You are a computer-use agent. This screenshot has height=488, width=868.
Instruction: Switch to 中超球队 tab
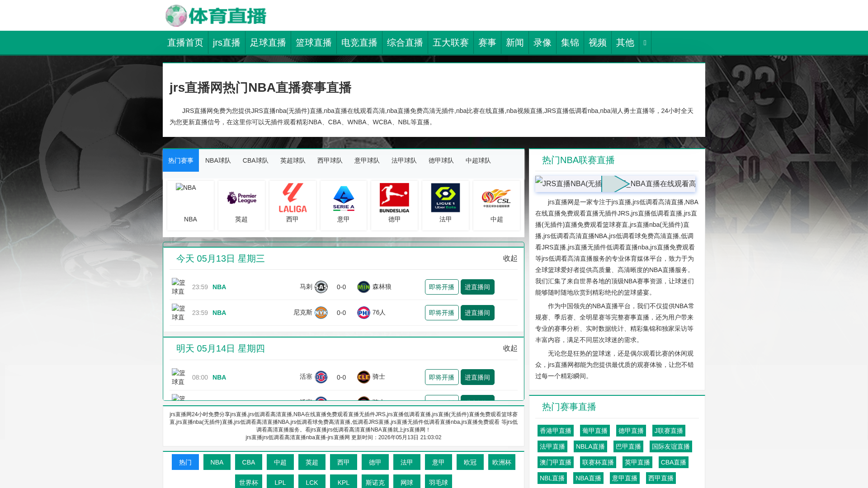478,160
